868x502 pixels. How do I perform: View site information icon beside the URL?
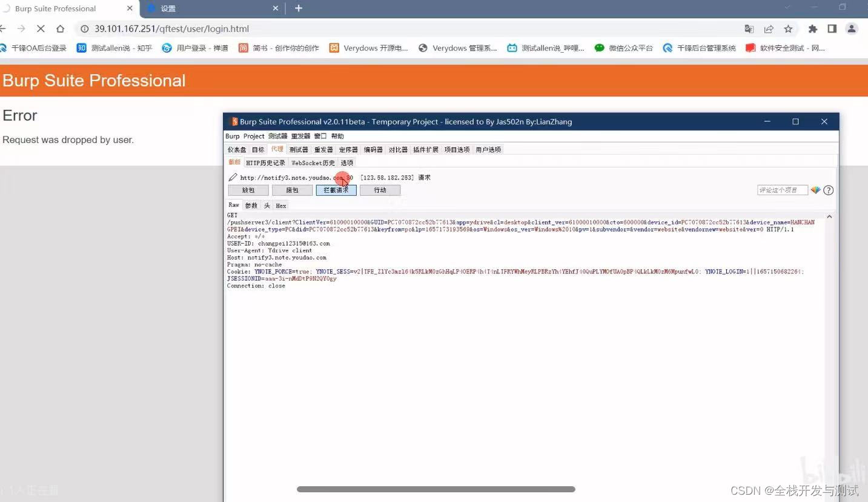point(85,28)
